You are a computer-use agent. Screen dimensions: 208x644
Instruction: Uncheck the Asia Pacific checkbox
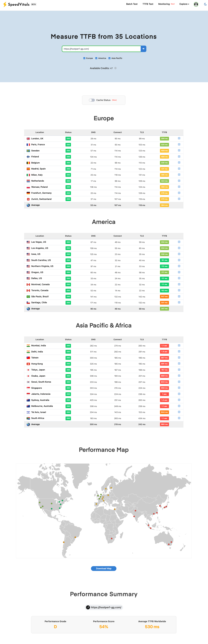click(x=109, y=58)
